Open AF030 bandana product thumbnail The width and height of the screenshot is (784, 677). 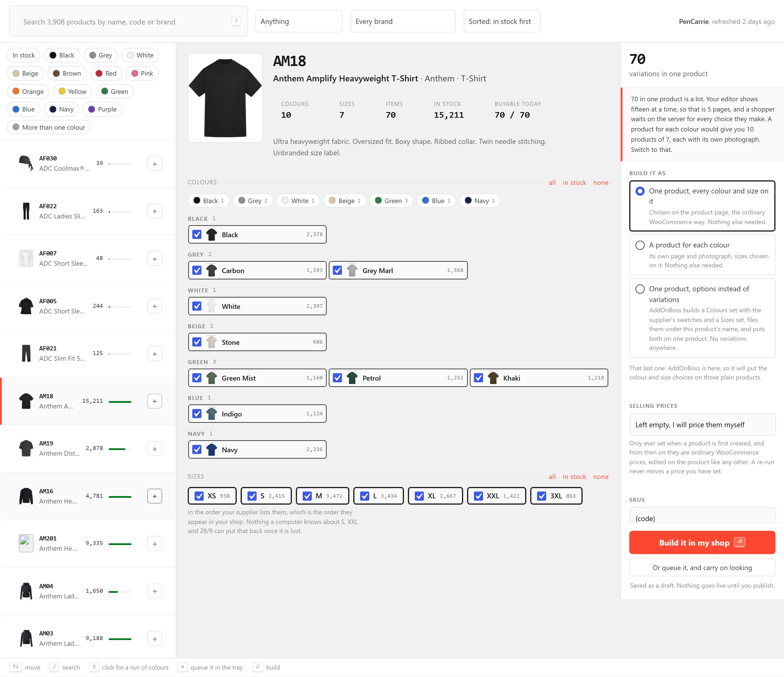coord(26,164)
